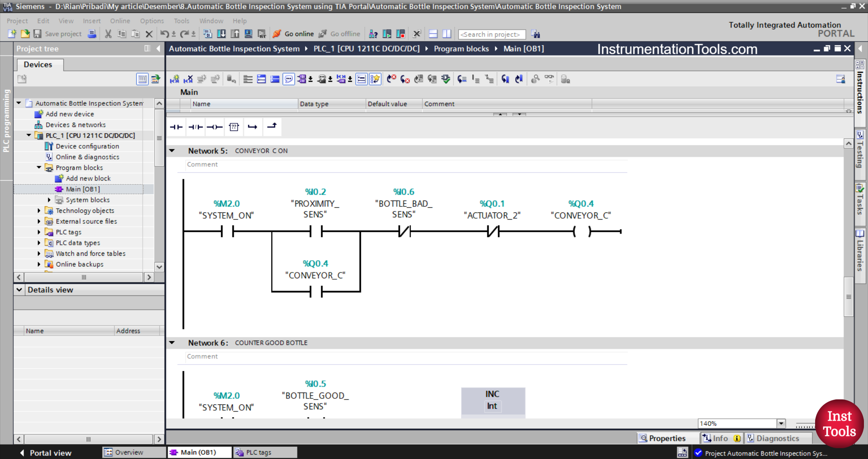
Task: Insert a normally open contact instruction
Action: click(176, 127)
